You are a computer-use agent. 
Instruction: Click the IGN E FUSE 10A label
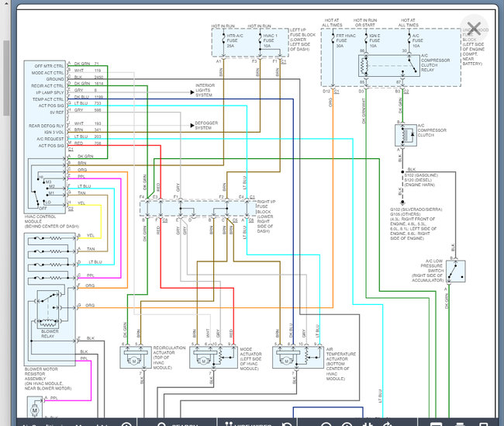(375, 41)
